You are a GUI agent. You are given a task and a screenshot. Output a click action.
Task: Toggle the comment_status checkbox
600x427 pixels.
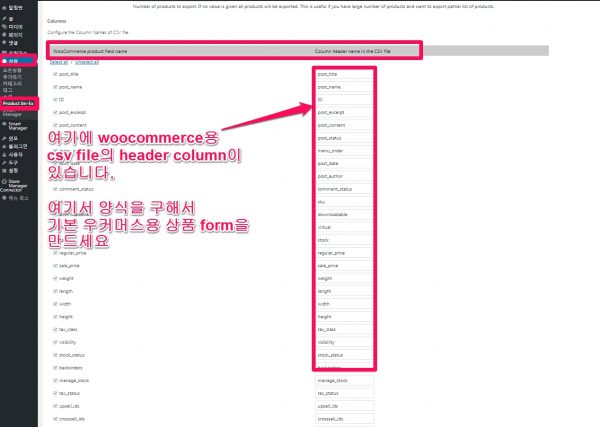[x=55, y=189]
